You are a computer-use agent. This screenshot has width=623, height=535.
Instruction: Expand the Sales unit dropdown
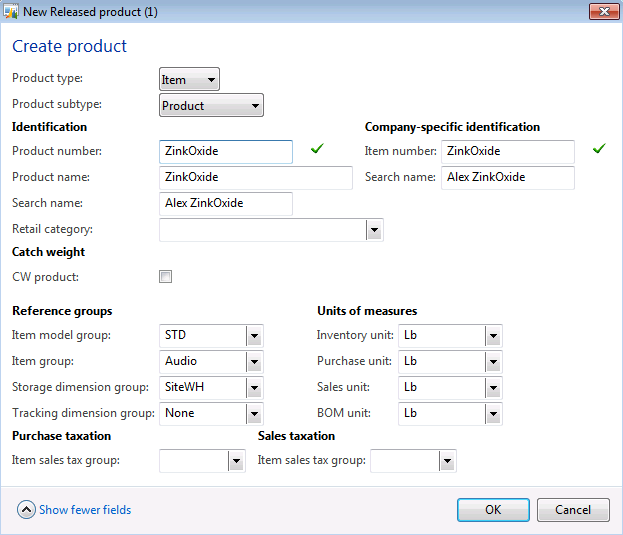[x=493, y=388]
